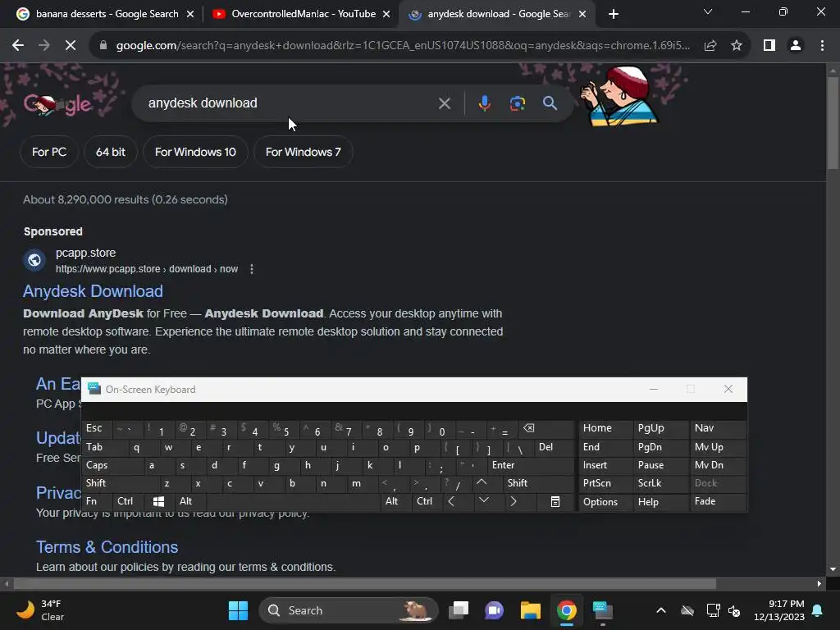
Task: Close the banana desserts tab
Action: pyautogui.click(x=190, y=14)
